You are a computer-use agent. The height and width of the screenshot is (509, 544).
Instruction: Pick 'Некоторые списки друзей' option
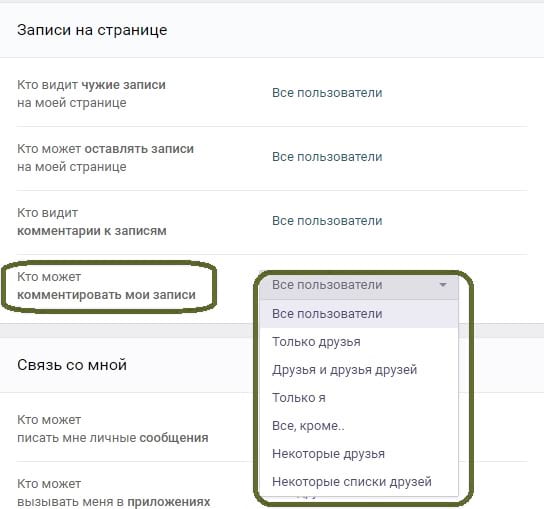pos(359,482)
